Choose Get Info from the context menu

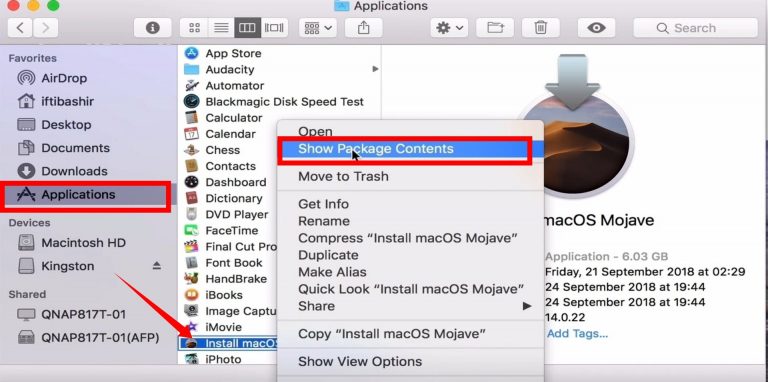(410, 204)
